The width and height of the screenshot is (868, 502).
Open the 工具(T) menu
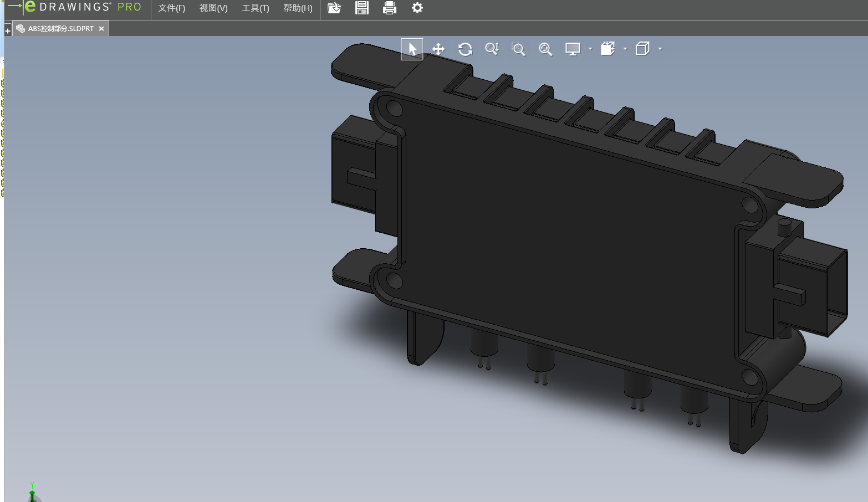(x=256, y=8)
